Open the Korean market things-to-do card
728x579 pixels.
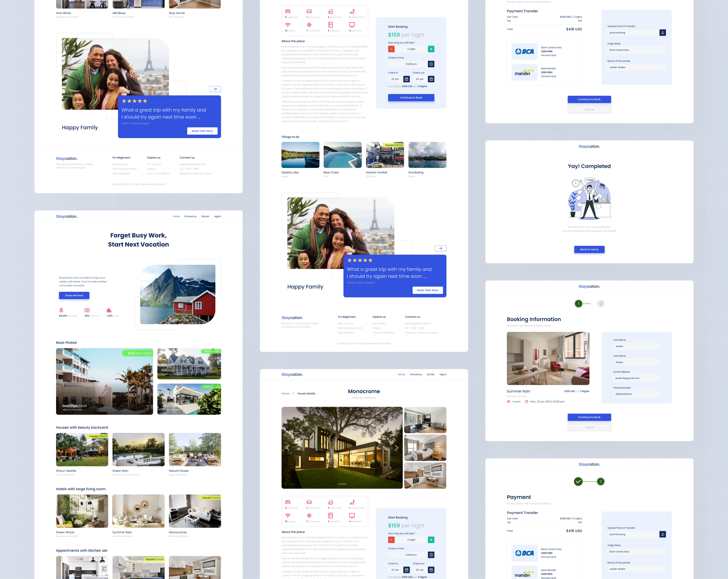point(385,155)
